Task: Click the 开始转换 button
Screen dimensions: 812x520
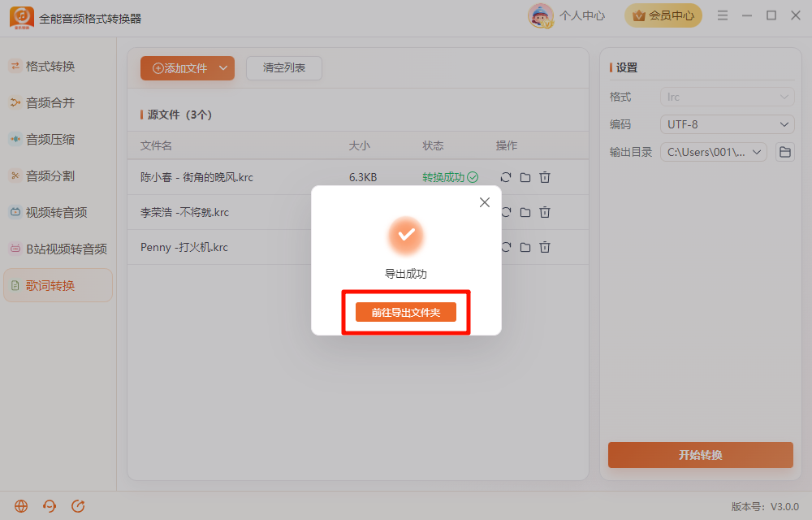Action: click(x=700, y=455)
